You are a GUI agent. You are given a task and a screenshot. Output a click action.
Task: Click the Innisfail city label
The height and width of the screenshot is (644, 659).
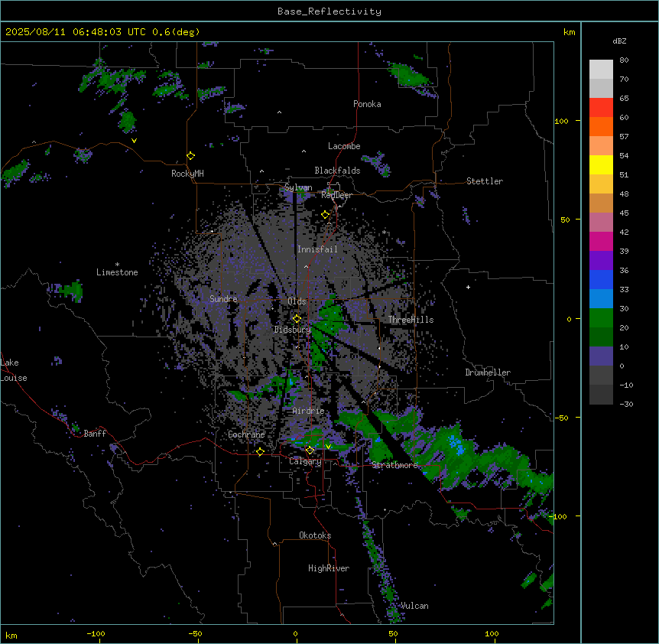[x=317, y=249]
